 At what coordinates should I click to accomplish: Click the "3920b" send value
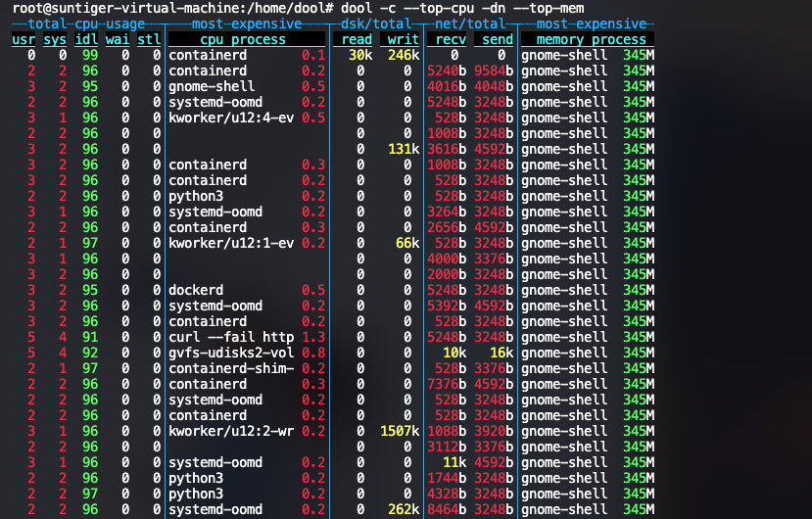click(x=494, y=431)
